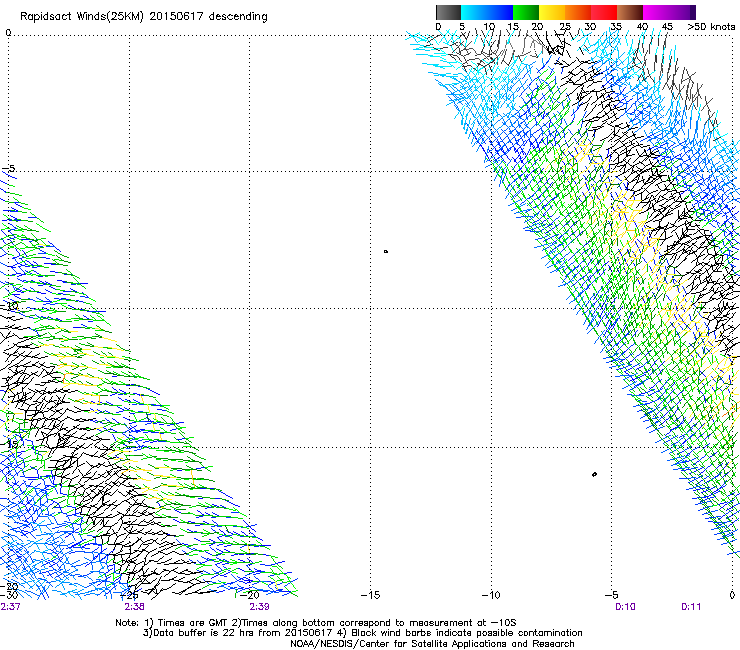The height and width of the screenshot is (650, 740).
Task: Click the gray 0-5 knots color segment
Action: (448, 12)
